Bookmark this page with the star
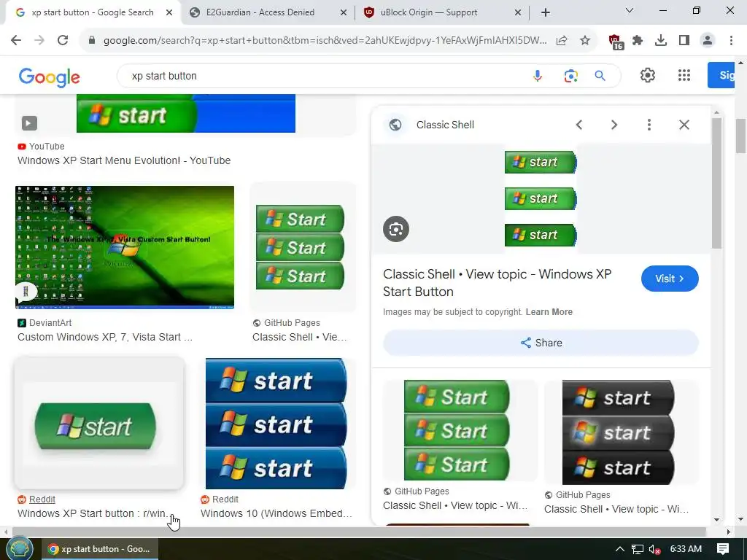747x560 pixels. pyautogui.click(x=585, y=41)
